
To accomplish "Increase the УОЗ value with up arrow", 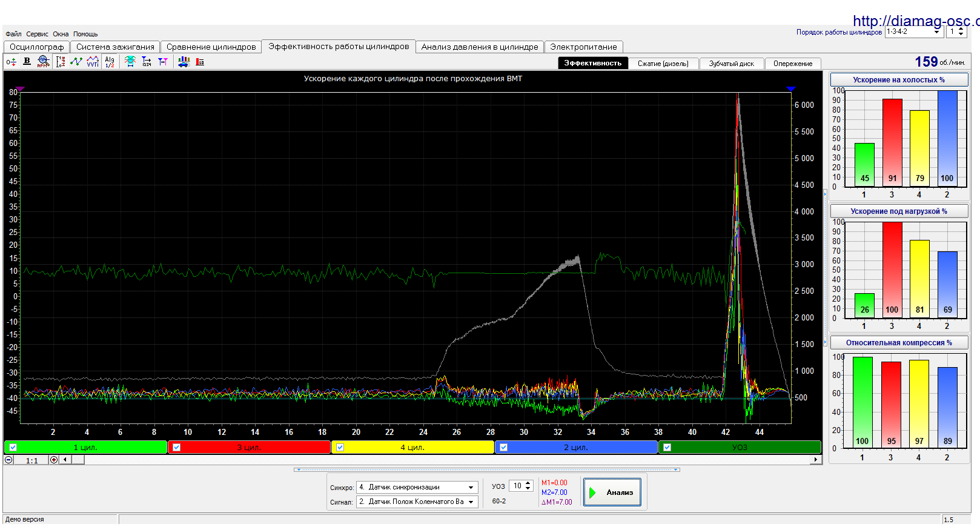I will point(528,483).
